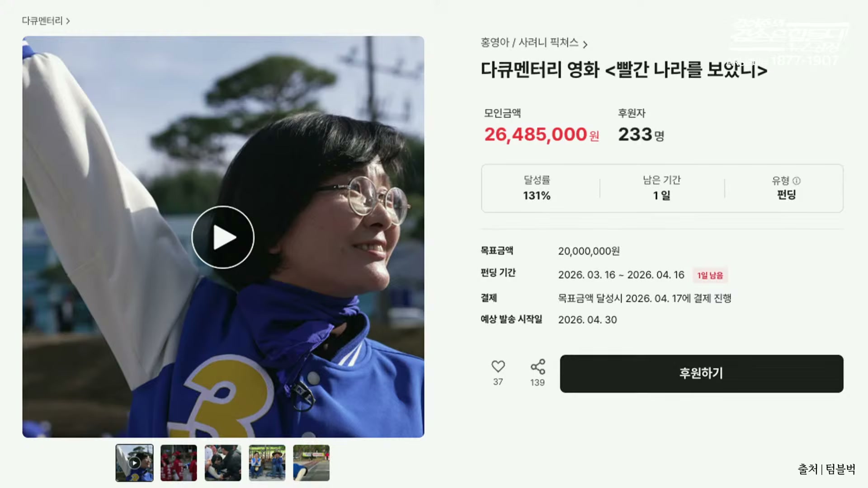Visit the 홍영아 / 사려니 픽처스 creator page
The width and height of the screenshot is (868, 488).
click(x=529, y=42)
